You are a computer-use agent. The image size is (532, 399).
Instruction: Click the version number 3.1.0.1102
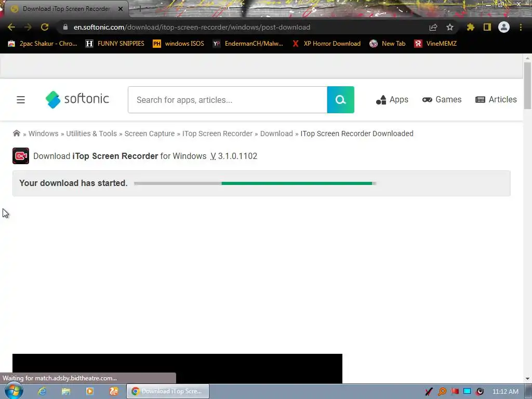click(x=237, y=156)
